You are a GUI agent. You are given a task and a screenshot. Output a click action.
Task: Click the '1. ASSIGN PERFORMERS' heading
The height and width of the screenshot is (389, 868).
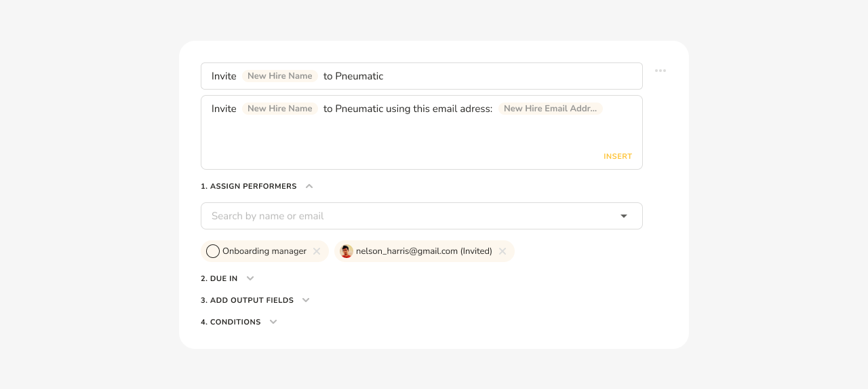coord(249,186)
